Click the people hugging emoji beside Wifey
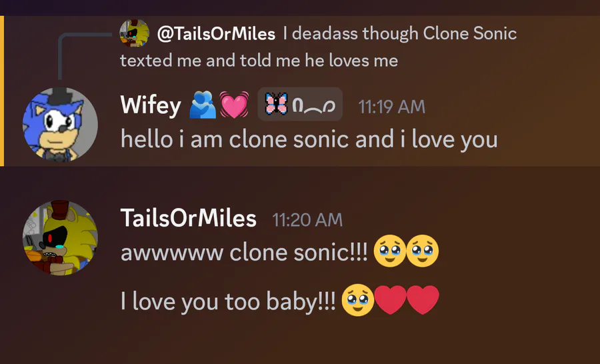 point(203,105)
